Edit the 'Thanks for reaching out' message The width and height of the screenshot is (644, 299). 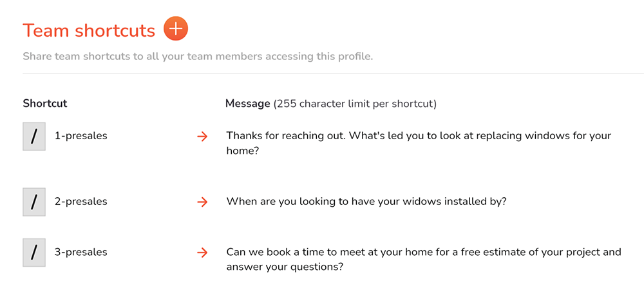pyautogui.click(x=419, y=143)
